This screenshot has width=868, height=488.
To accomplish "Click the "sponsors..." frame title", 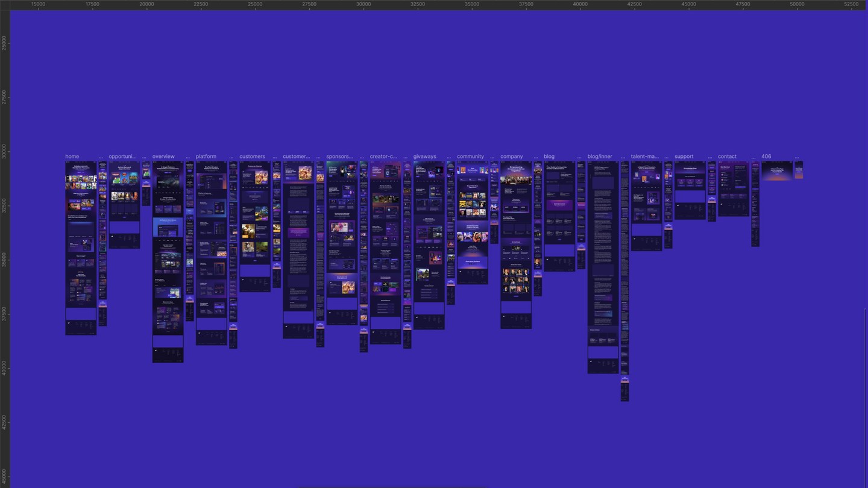I will tap(339, 157).
